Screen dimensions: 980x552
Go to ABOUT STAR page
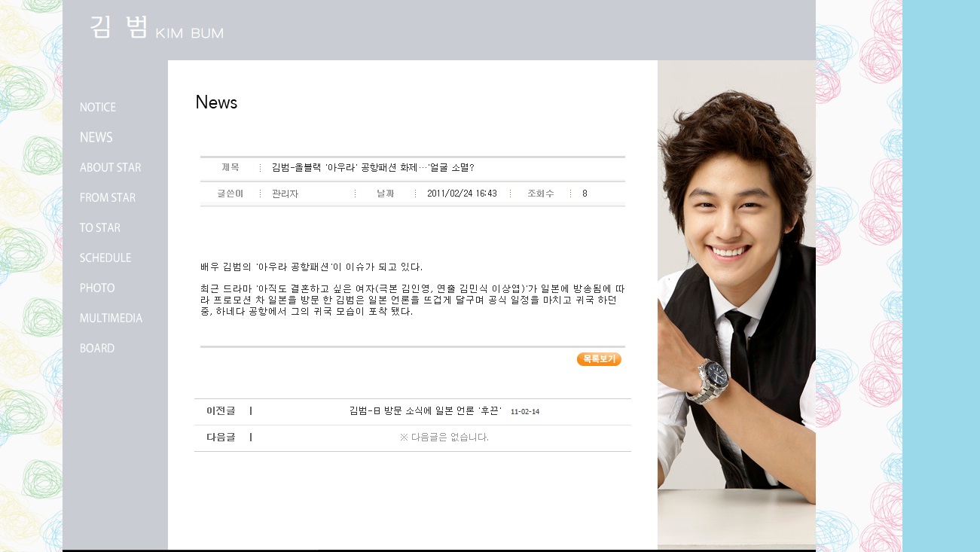111,168
